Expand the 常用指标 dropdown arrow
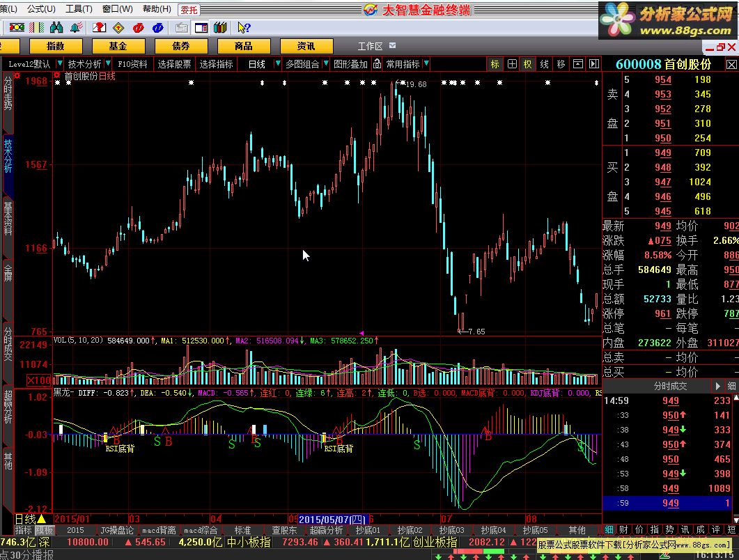Screen dimensions: 739x560 tap(426, 63)
